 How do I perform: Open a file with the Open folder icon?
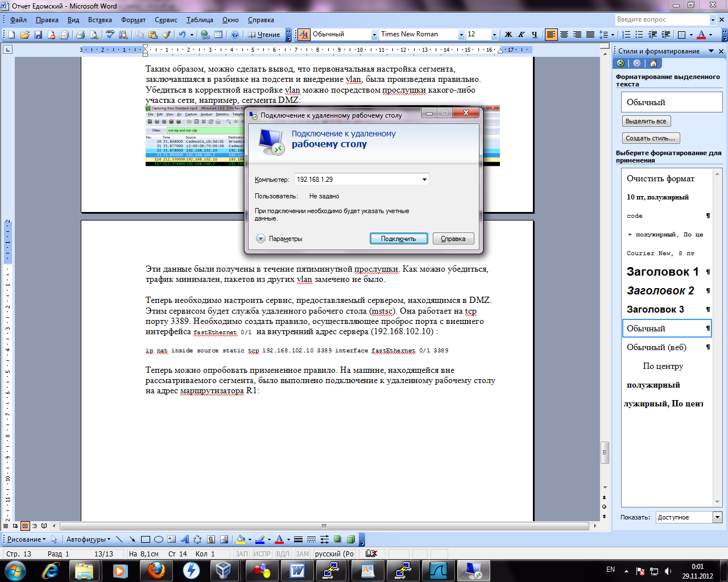pyautogui.click(x=25, y=35)
